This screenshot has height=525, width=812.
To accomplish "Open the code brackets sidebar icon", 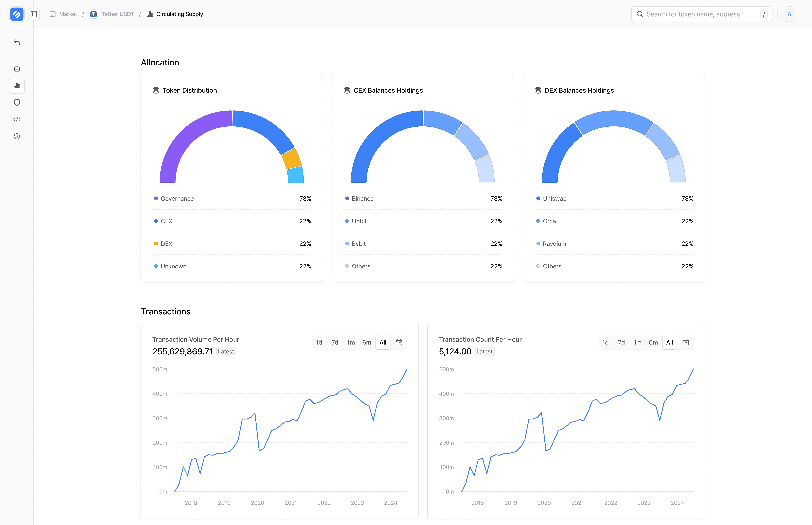I will tap(17, 119).
